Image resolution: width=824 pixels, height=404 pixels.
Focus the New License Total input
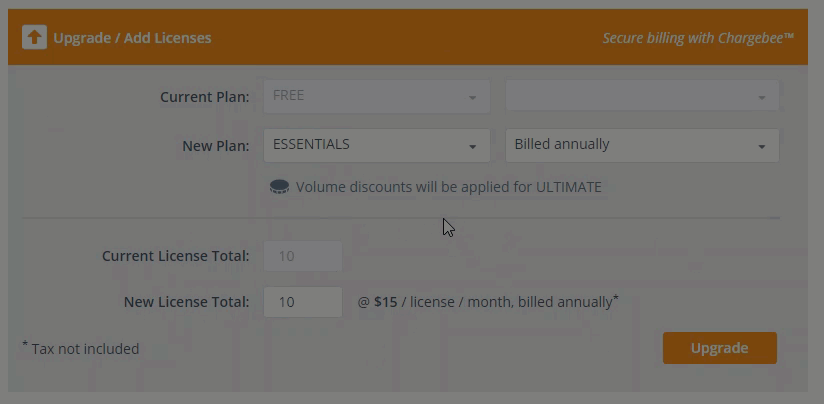[302, 301]
